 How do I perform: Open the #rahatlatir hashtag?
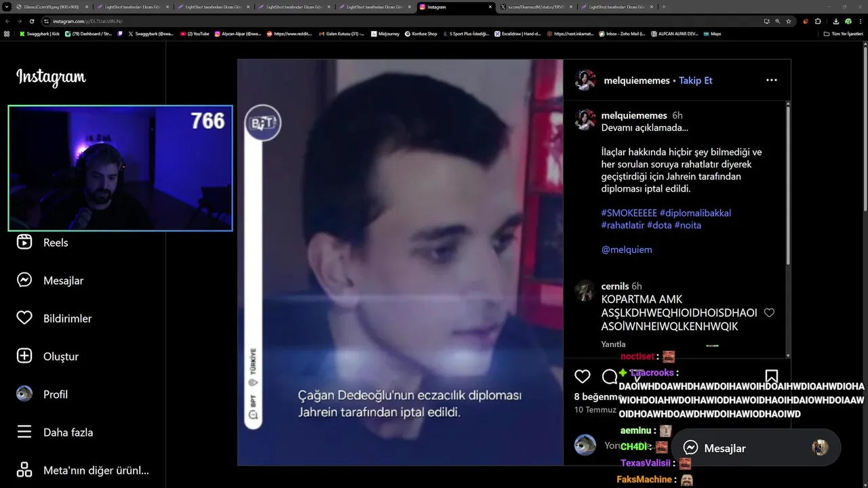pos(623,225)
